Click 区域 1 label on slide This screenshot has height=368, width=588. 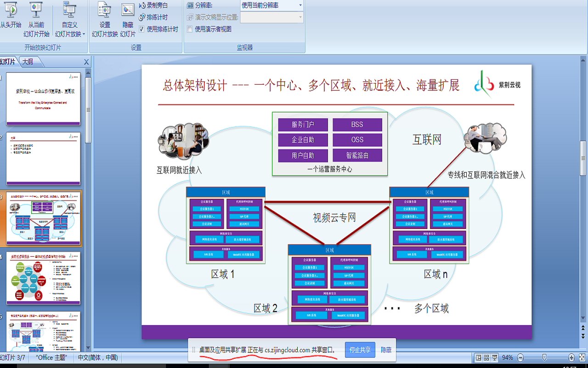[x=223, y=274]
